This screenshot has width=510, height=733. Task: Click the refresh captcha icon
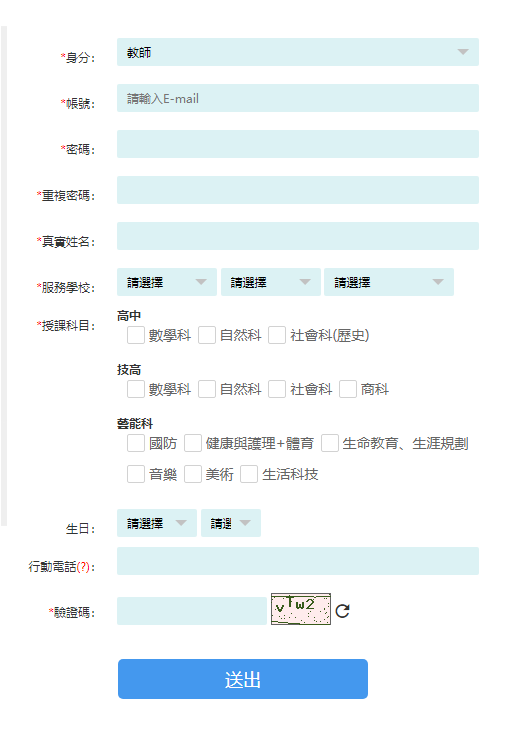click(x=342, y=611)
